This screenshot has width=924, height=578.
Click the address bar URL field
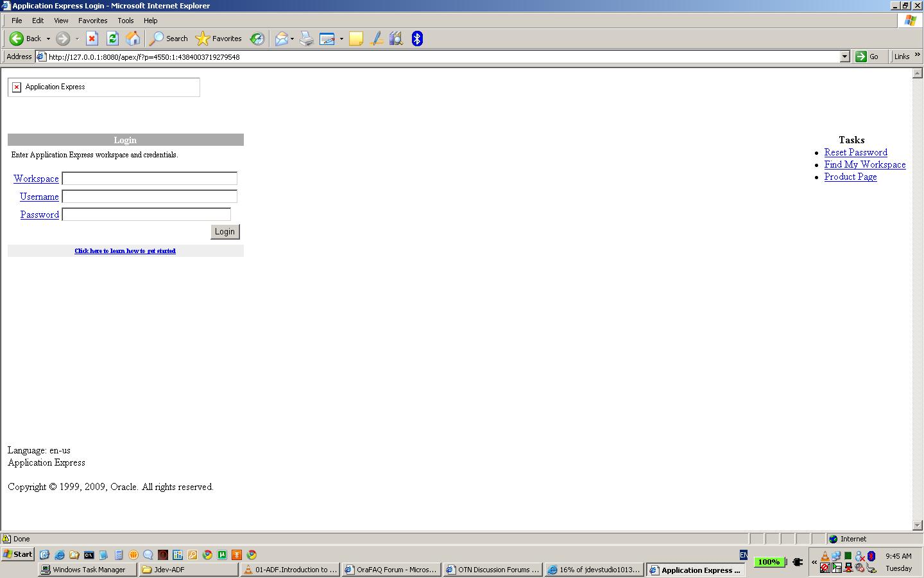click(443, 57)
